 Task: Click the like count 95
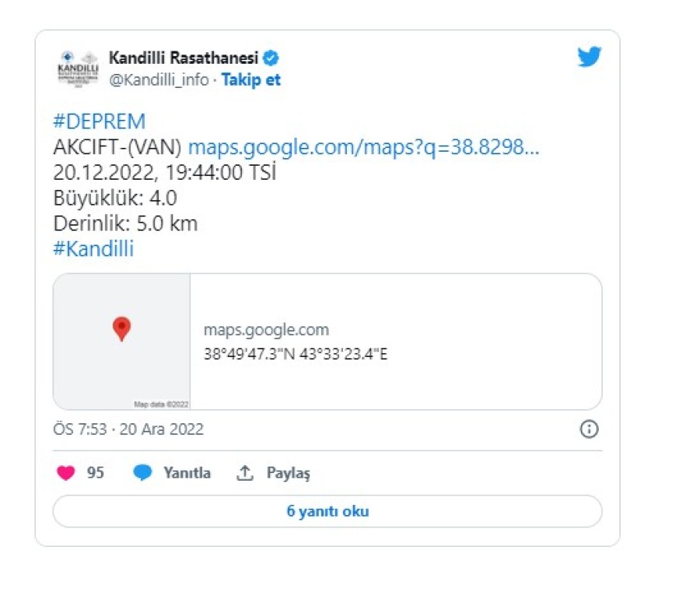(x=95, y=473)
